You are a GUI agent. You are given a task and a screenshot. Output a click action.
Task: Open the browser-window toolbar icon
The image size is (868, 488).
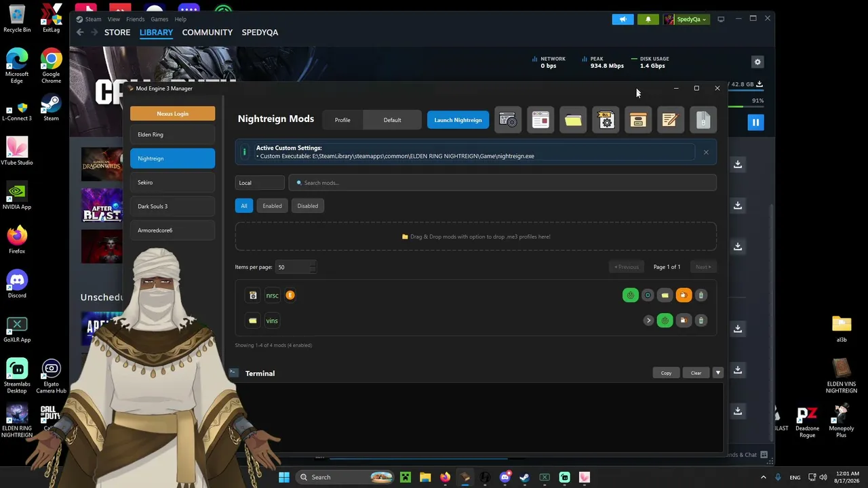tap(540, 120)
